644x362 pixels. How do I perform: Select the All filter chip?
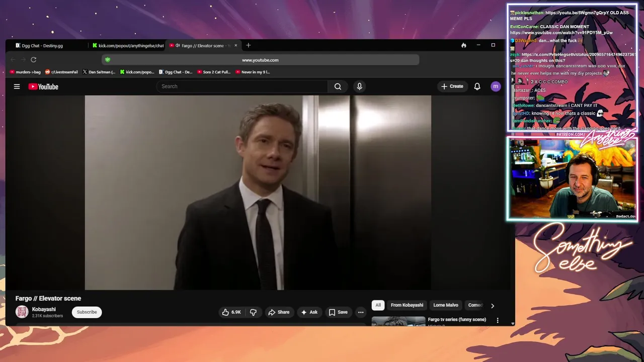point(378,305)
